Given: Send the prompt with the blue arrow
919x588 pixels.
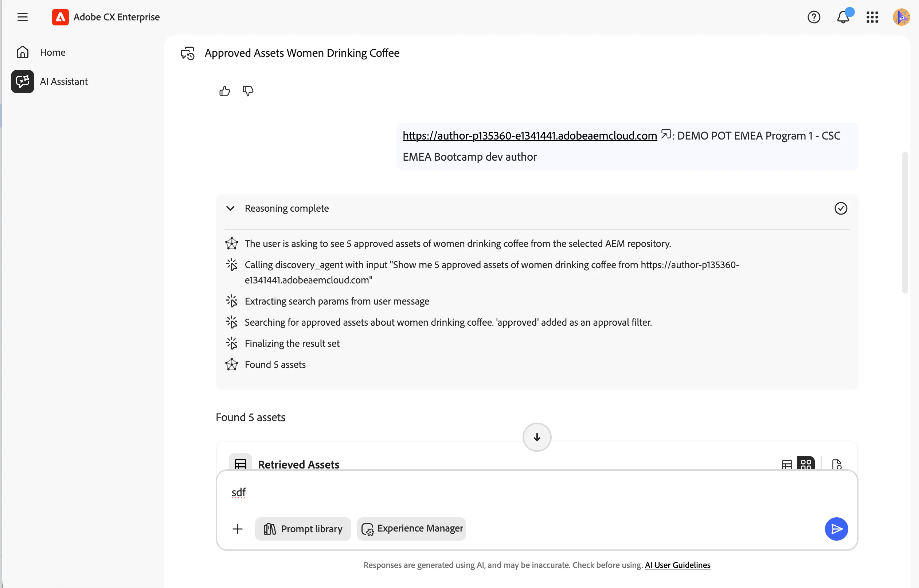Looking at the screenshot, I should tap(836, 529).
